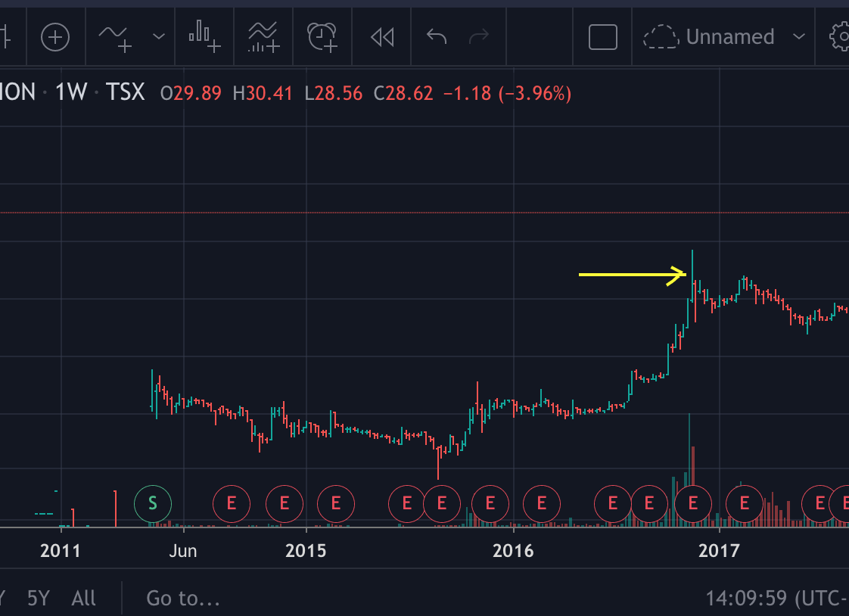Screen dimensions: 849x616
Task: Click the TSX exchange label
Action: click(x=125, y=92)
